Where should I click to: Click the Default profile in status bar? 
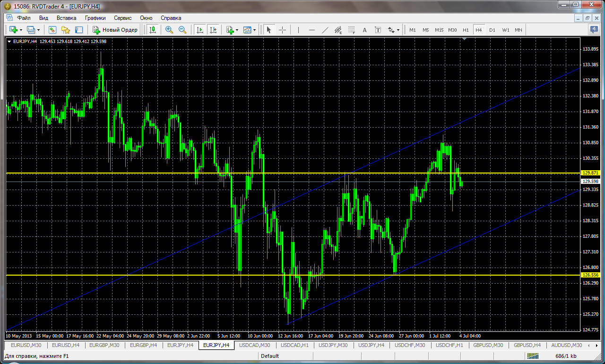270,356
